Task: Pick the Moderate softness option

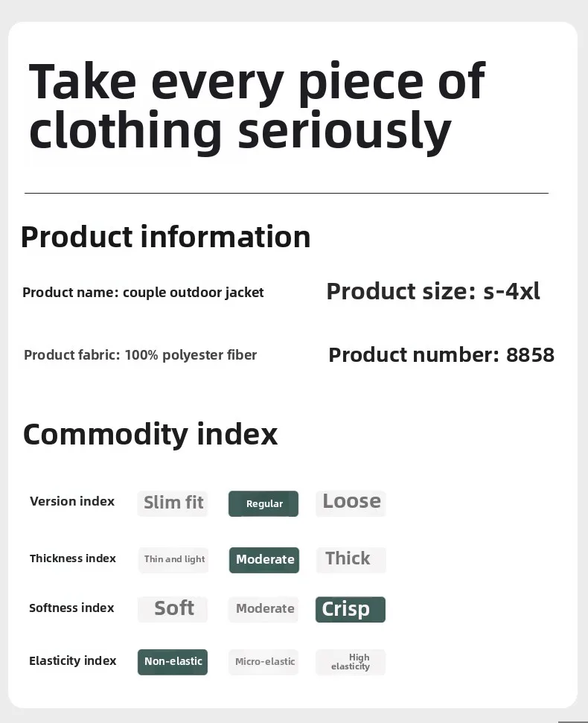Action: [x=264, y=608]
